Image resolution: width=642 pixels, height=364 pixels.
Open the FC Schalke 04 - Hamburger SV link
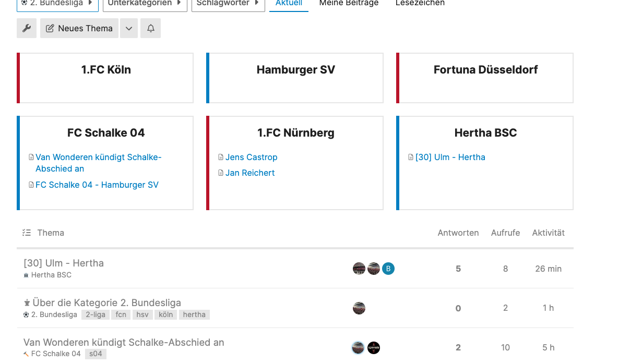97,185
